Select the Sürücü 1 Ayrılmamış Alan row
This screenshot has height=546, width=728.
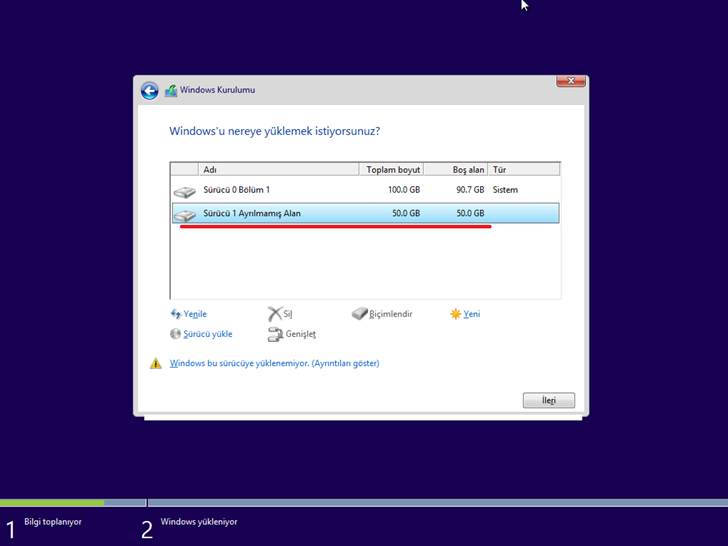tap(365, 213)
